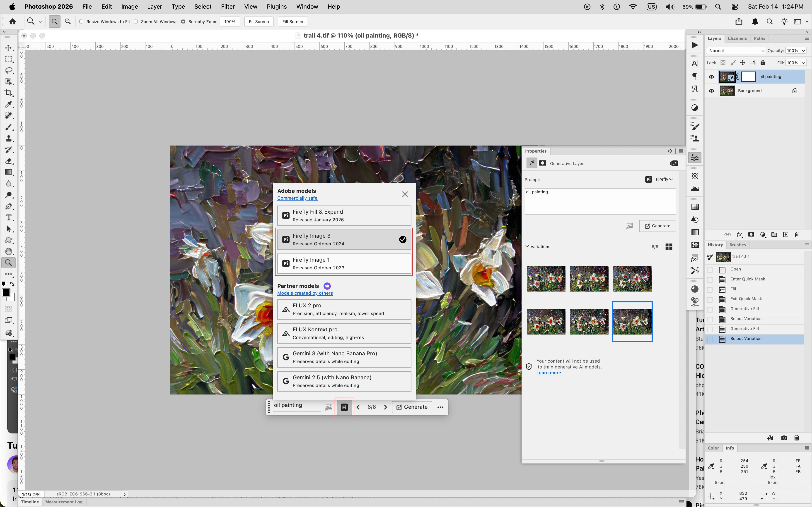Screen dimensions: 812x507
Task: Click the Eraser tool
Action: 9,161
